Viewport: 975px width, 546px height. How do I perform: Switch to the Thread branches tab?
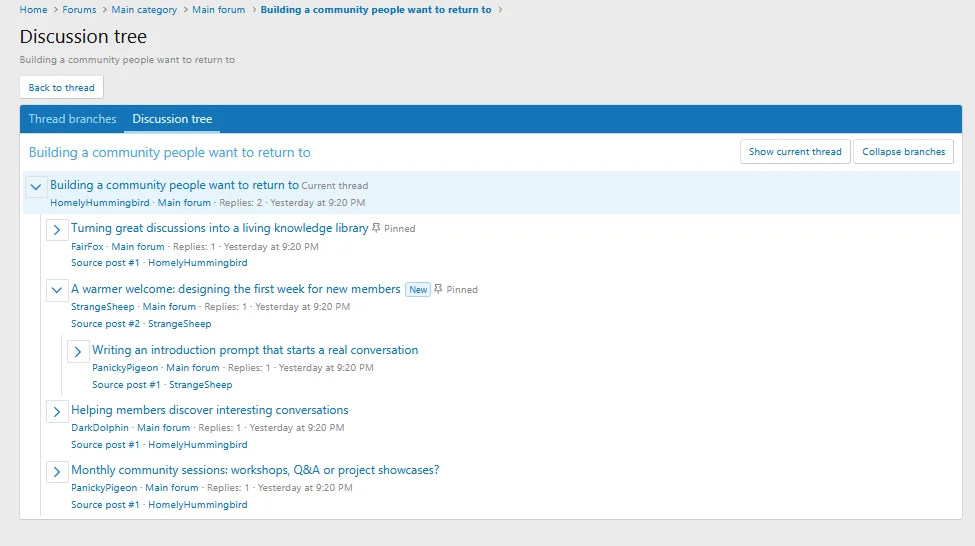pos(72,119)
